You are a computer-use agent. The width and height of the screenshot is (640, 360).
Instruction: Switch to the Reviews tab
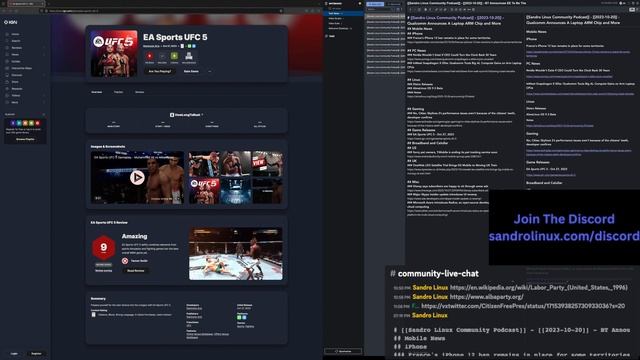pos(140,92)
